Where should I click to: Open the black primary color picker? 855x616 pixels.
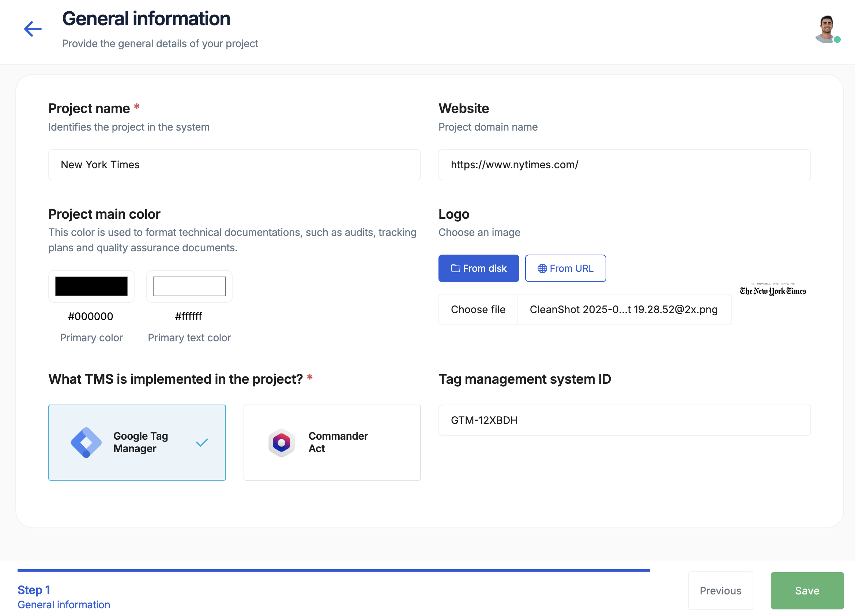pos(91,286)
